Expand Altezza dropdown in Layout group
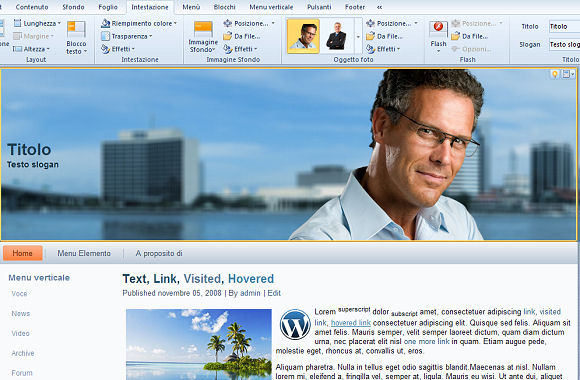The height and width of the screenshot is (380, 580). pyautogui.click(x=31, y=49)
